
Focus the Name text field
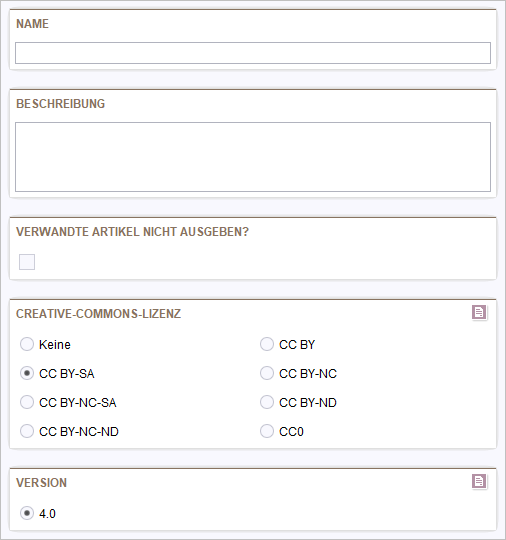pyautogui.click(x=253, y=53)
